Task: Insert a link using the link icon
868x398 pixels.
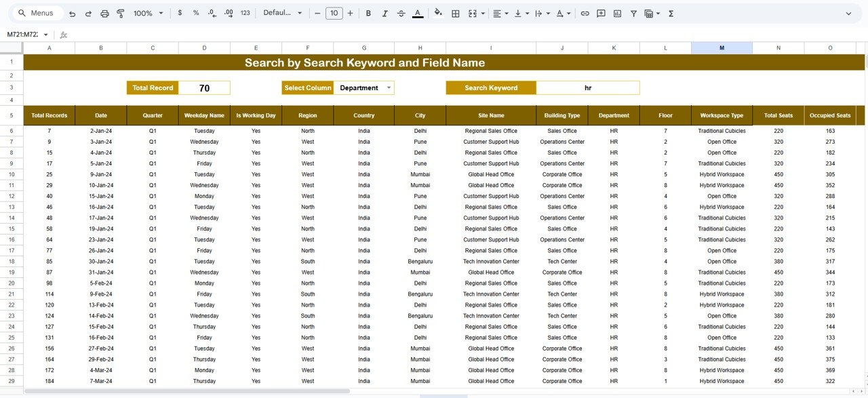Action: [x=586, y=13]
